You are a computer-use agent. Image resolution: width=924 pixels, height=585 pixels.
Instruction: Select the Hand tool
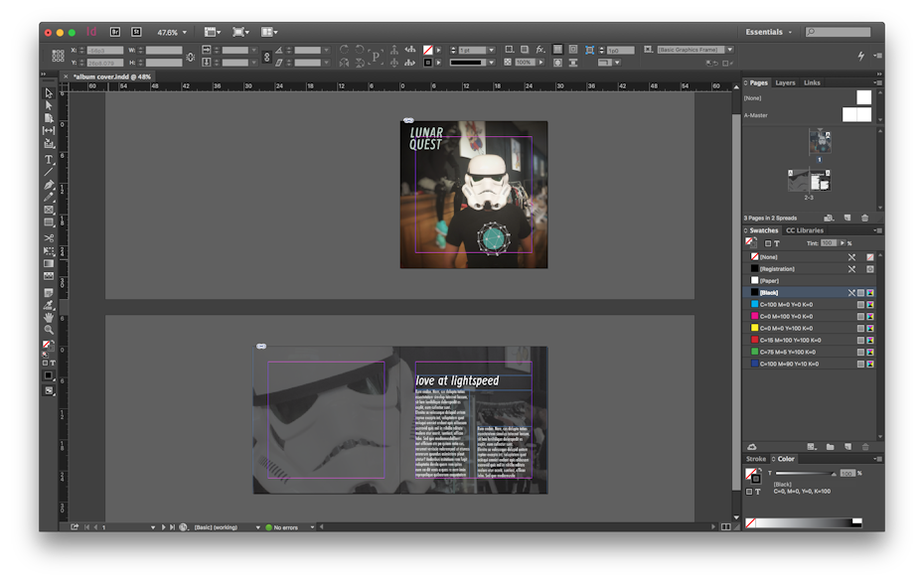click(x=49, y=317)
